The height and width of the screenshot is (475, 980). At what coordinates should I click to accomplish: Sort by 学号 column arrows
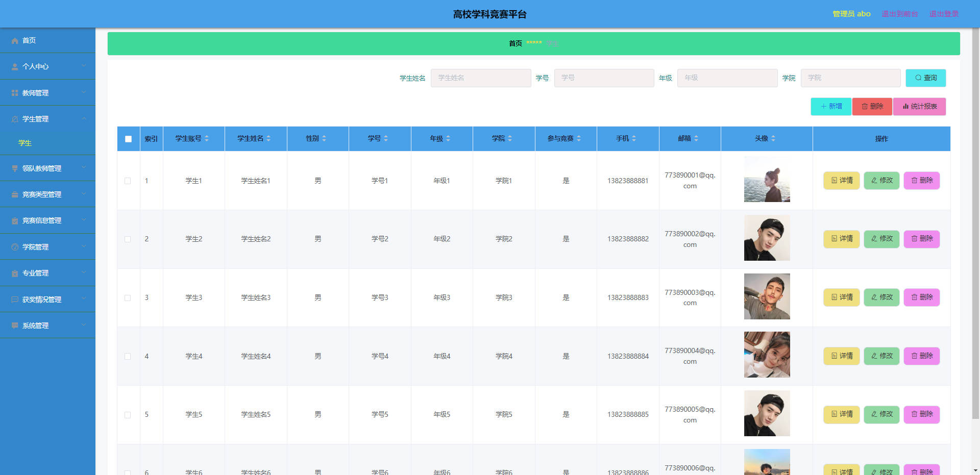click(386, 139)
